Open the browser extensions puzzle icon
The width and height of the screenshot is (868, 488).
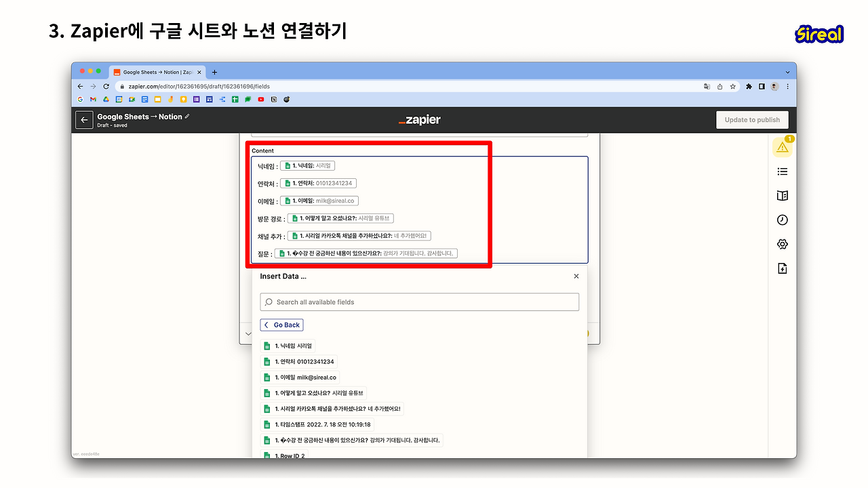749,87
